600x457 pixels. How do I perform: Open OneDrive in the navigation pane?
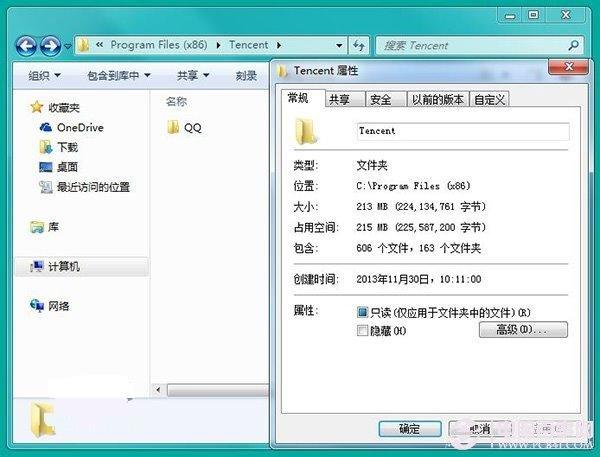pos(80,127)
